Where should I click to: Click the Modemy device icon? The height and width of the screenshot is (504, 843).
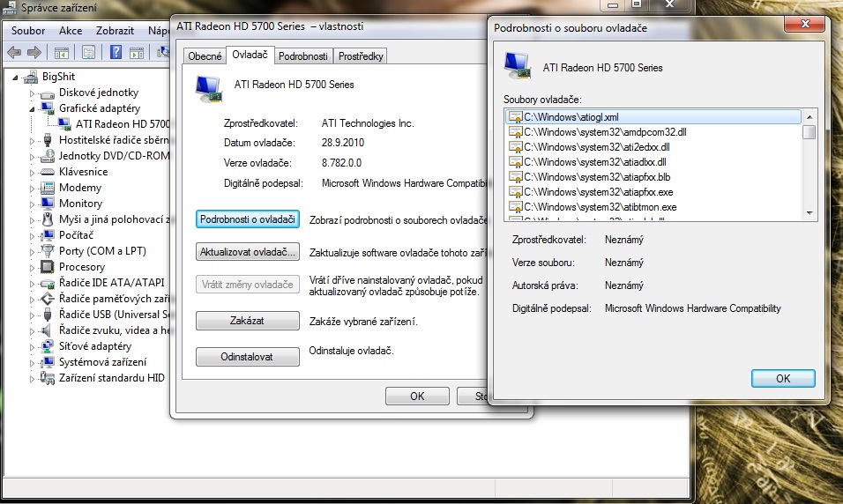point(48,188)
